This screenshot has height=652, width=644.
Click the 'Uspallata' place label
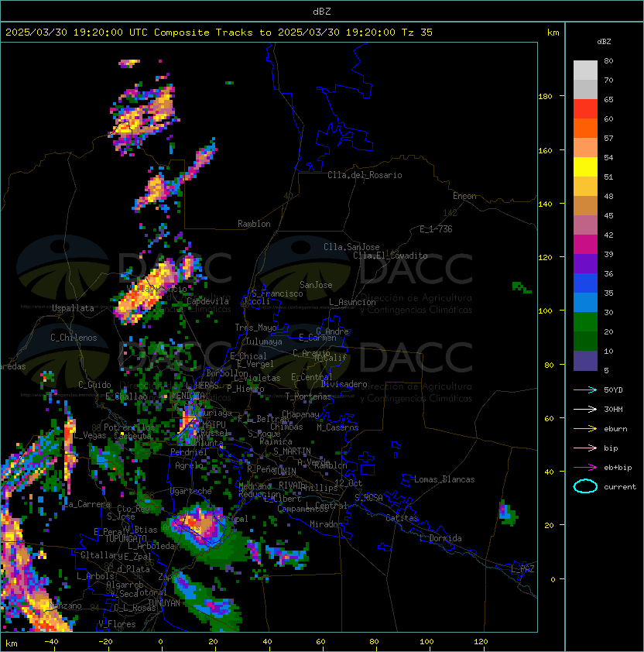[x=73, y=308]
